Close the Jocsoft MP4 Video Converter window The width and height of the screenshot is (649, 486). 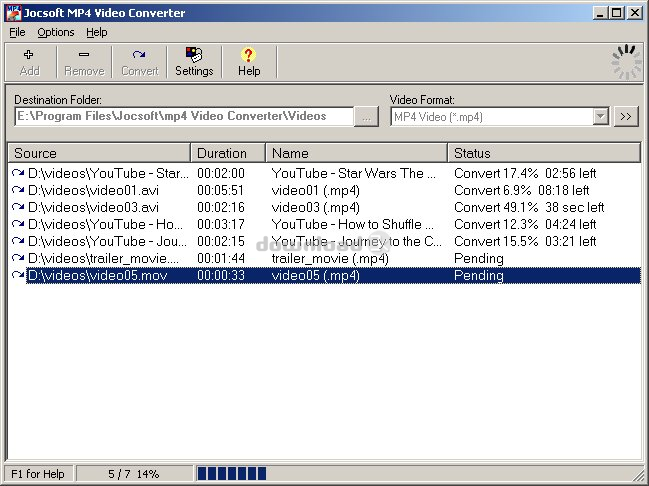click(635, 13)
